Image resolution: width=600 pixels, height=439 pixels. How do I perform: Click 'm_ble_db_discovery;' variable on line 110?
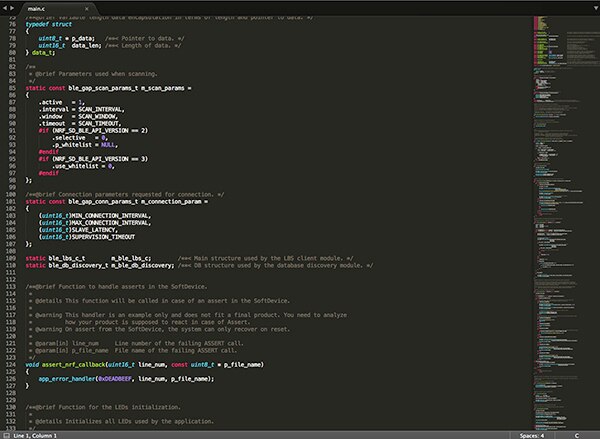click(143, 265)
